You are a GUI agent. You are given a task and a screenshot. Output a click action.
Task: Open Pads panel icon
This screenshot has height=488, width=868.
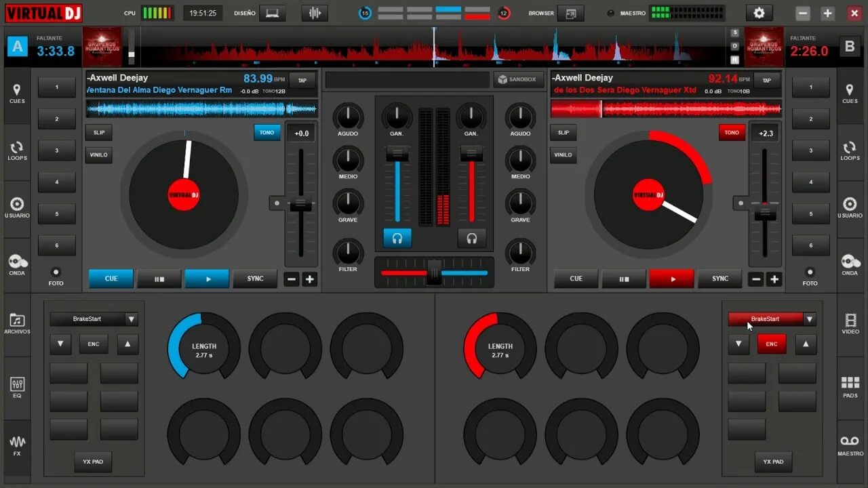point(850,388)
